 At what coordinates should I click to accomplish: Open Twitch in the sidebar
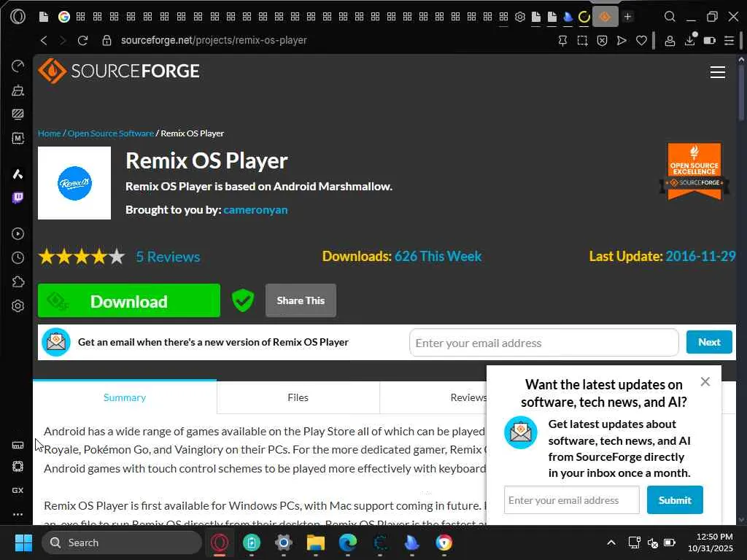[x=18, y=198]
